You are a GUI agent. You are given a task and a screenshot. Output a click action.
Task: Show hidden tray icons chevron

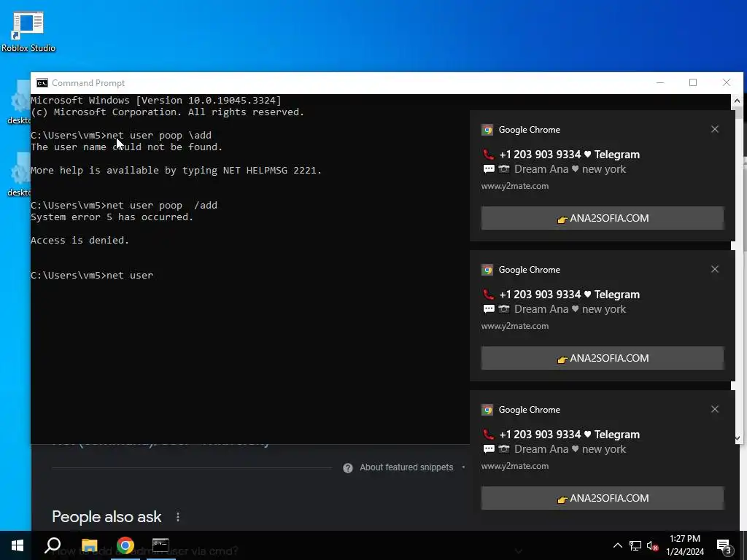click(x=617, y=545)
